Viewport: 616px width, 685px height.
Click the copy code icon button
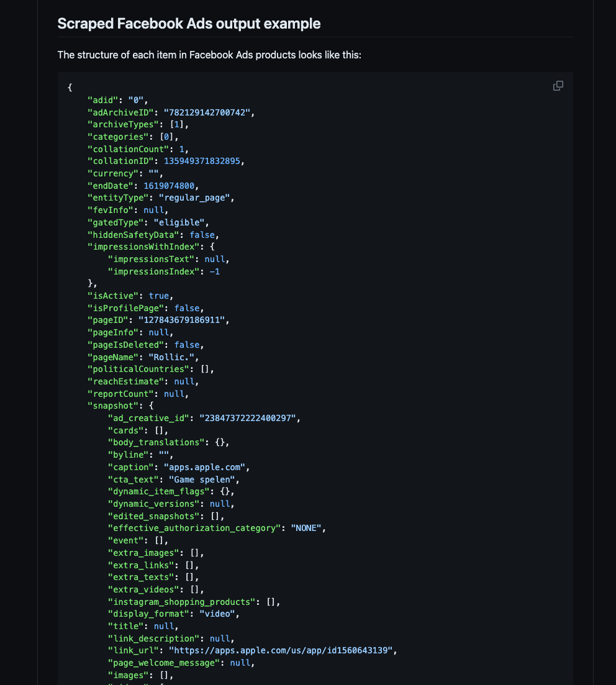(x=558, y=86)
